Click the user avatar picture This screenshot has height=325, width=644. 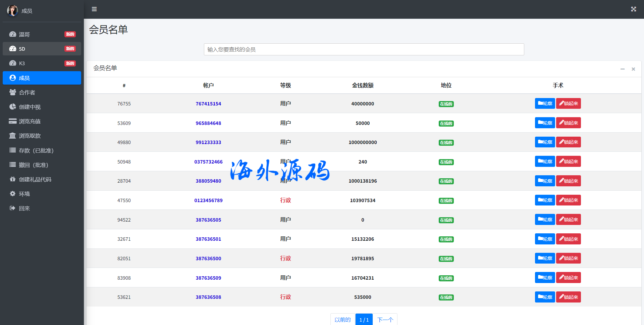click(x=12, y=11)
